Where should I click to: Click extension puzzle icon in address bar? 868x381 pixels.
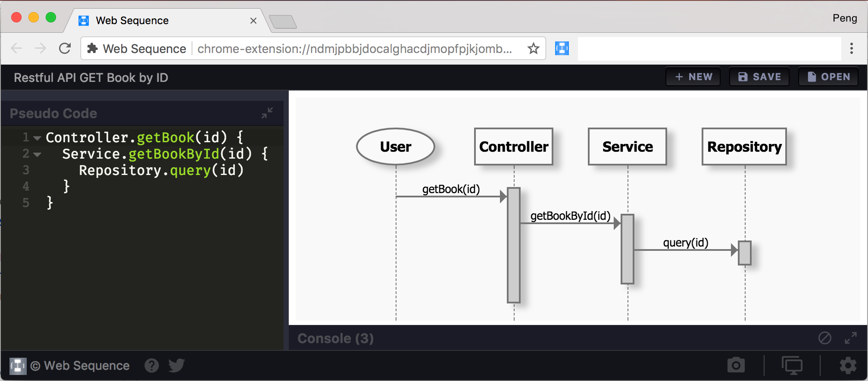92,48
